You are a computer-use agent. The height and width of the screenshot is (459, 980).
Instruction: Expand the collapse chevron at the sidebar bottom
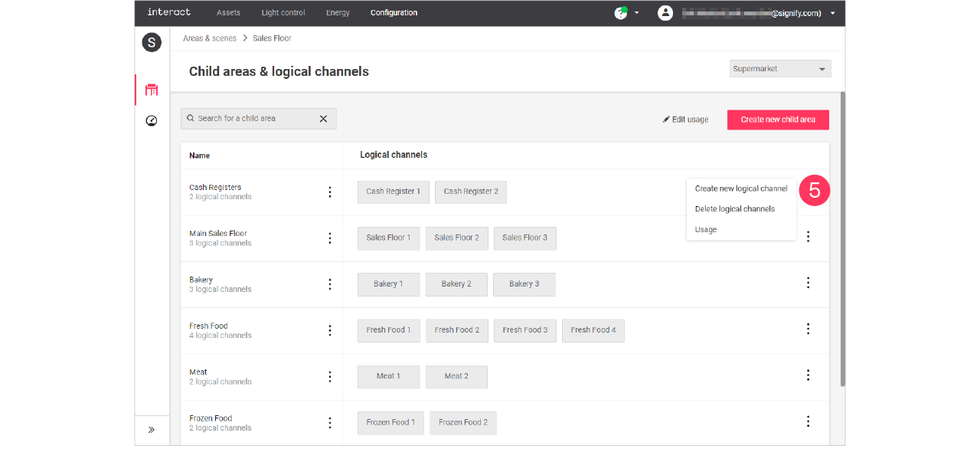point(152,429)
